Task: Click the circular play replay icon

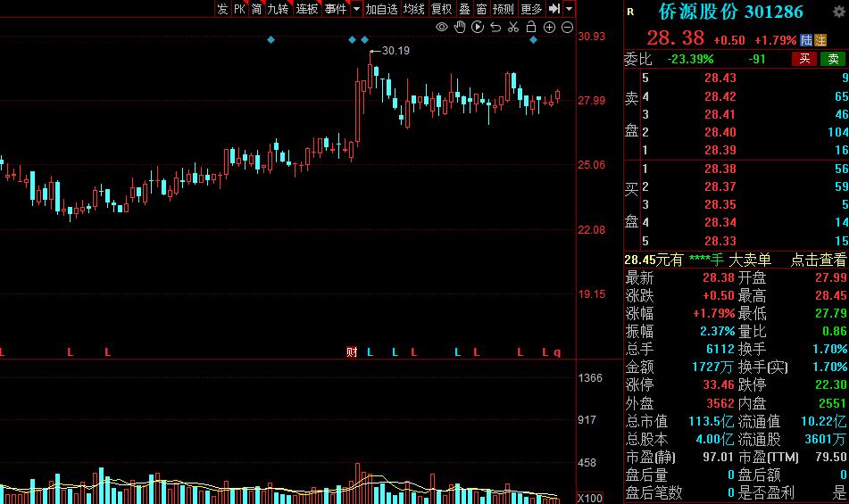Action: point(478,27)
